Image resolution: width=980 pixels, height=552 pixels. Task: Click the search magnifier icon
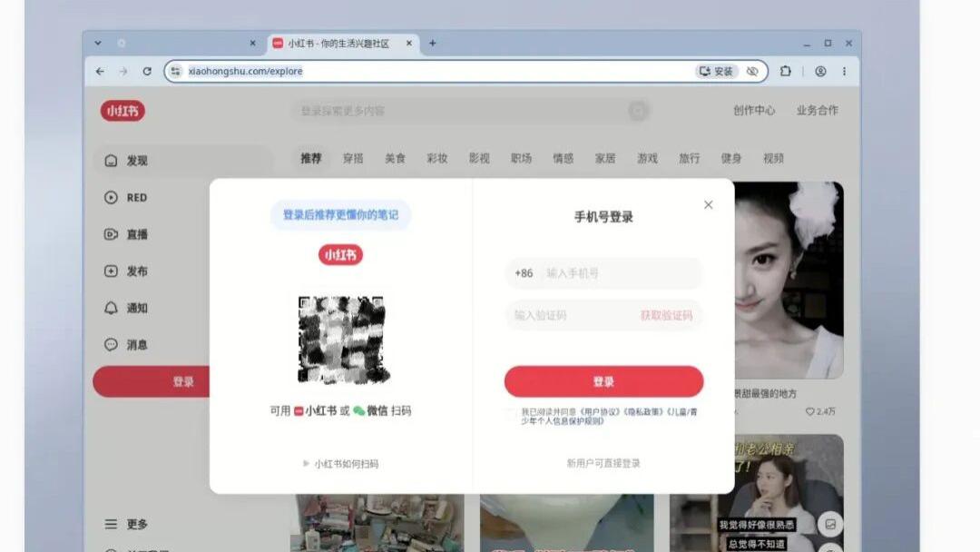[638, 111]
